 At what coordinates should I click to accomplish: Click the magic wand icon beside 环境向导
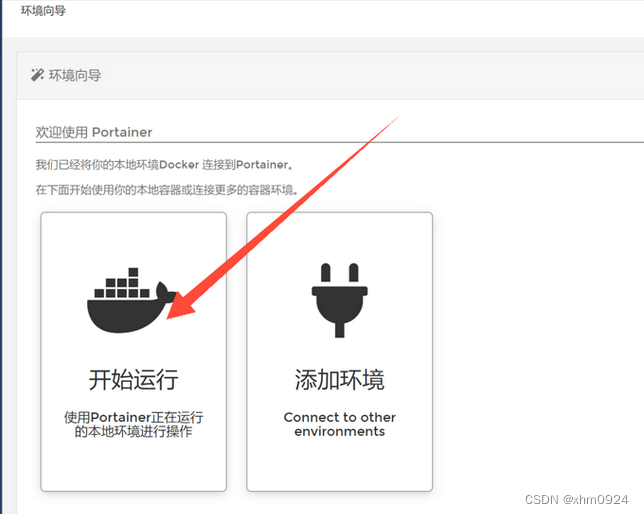pyautogui.click(x=37, y=75)
